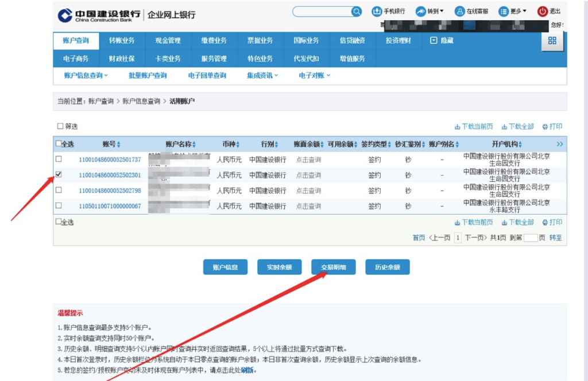Click 刷新 link in tips
The height and width of the screenshot is (381, 588).
coord(247,370)
